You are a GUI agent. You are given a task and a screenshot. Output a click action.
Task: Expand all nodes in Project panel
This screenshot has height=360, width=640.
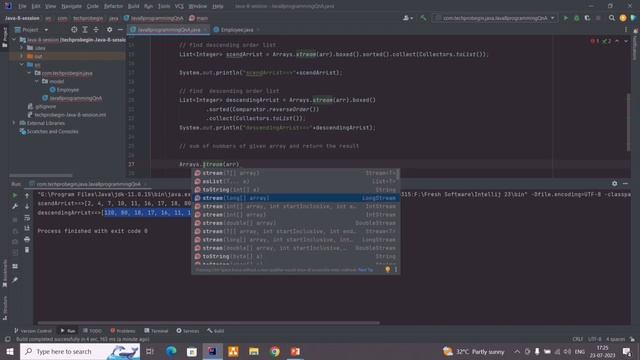(85, 30)
